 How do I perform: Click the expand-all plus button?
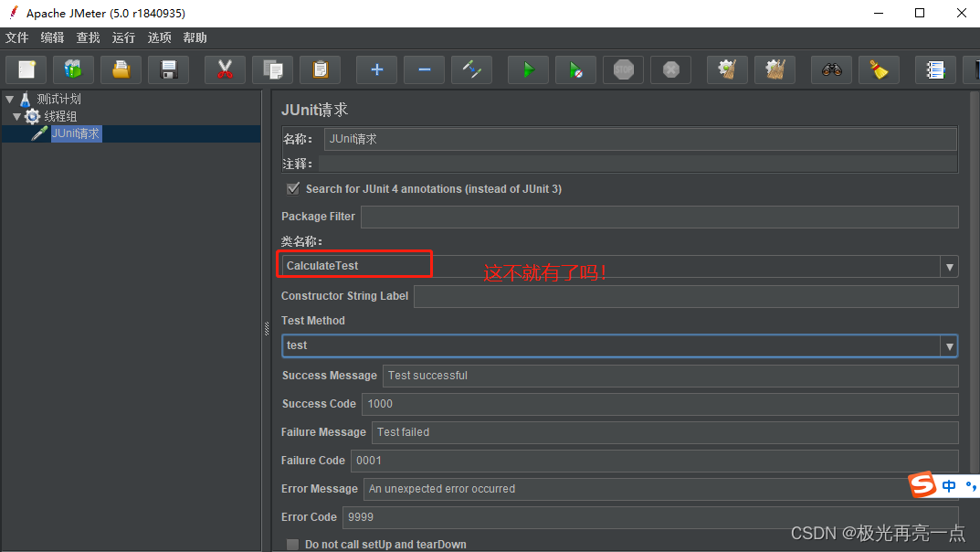pyautogui.click(x=376, y=69)
